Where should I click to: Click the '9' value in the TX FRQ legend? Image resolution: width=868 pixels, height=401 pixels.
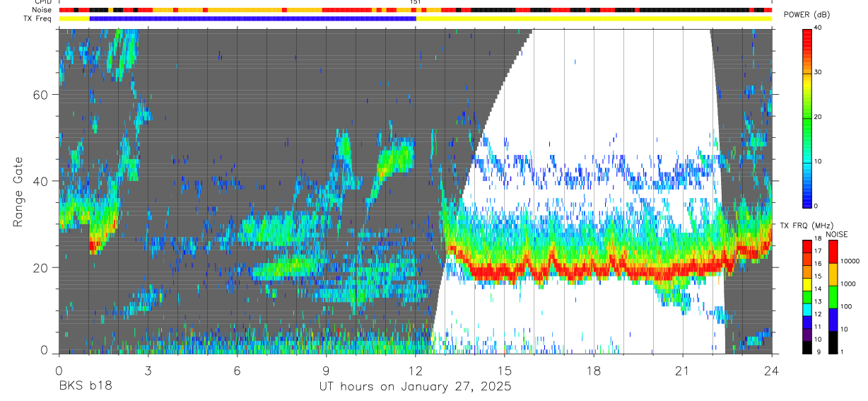tap(819, 351)
